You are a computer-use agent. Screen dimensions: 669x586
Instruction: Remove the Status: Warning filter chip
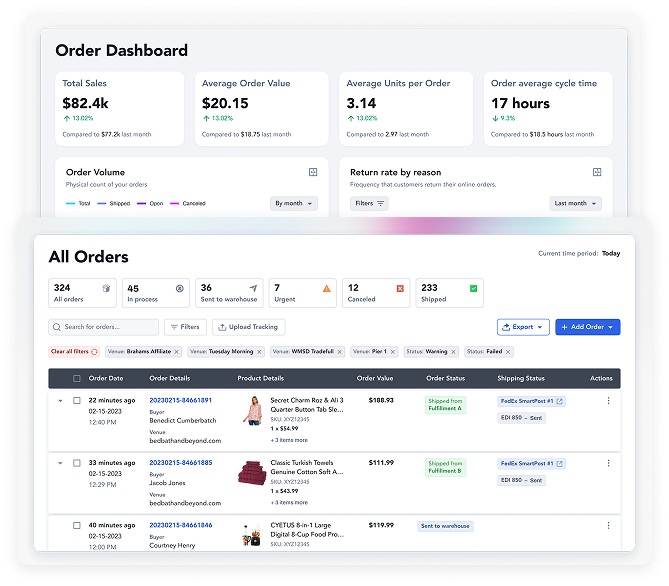click(453, 352)
